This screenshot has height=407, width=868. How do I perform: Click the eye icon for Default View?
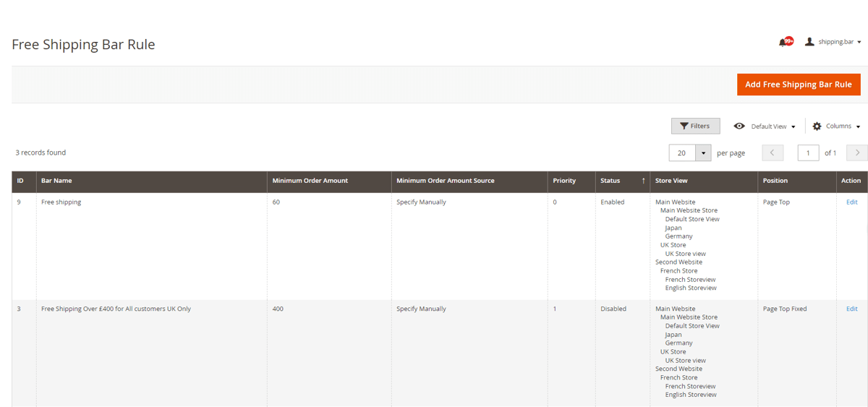(739, 127)
